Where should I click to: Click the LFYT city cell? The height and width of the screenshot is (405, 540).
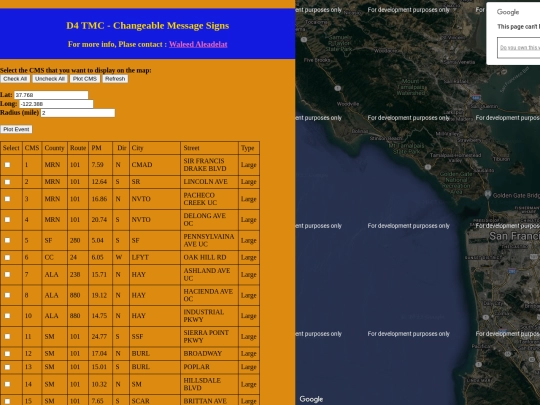155,258
